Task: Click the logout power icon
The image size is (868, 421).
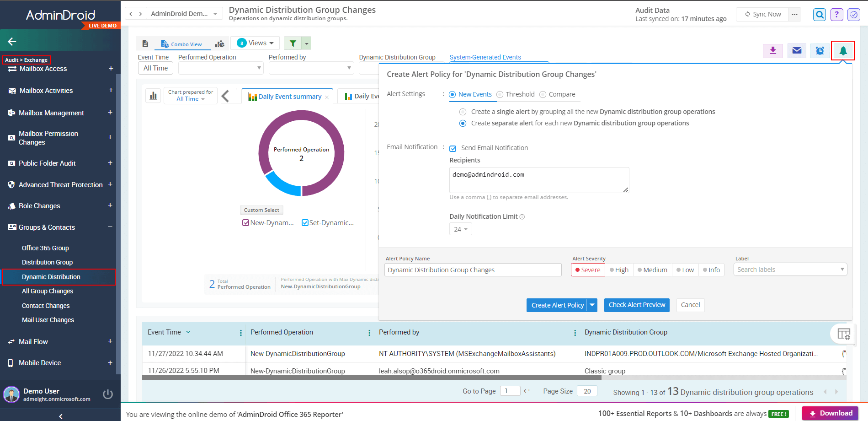Action: tap(108, 394)
